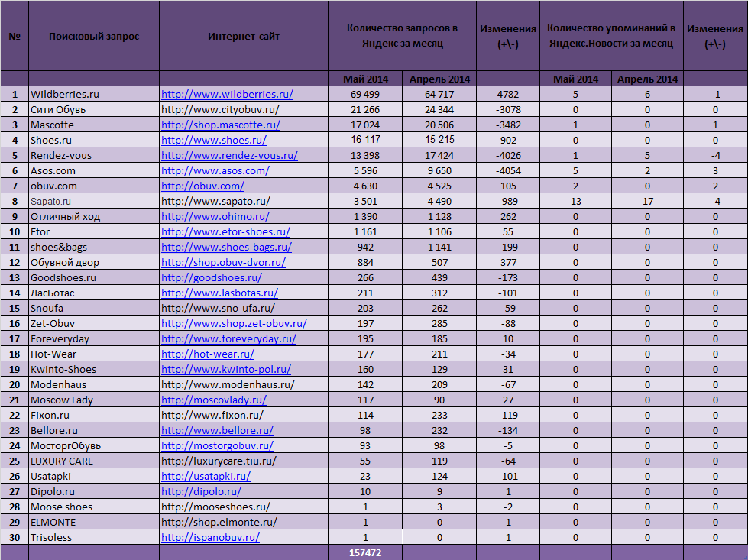Click 'Количество упоминаний в Яндекс.Новости' header

coord(611,36)
